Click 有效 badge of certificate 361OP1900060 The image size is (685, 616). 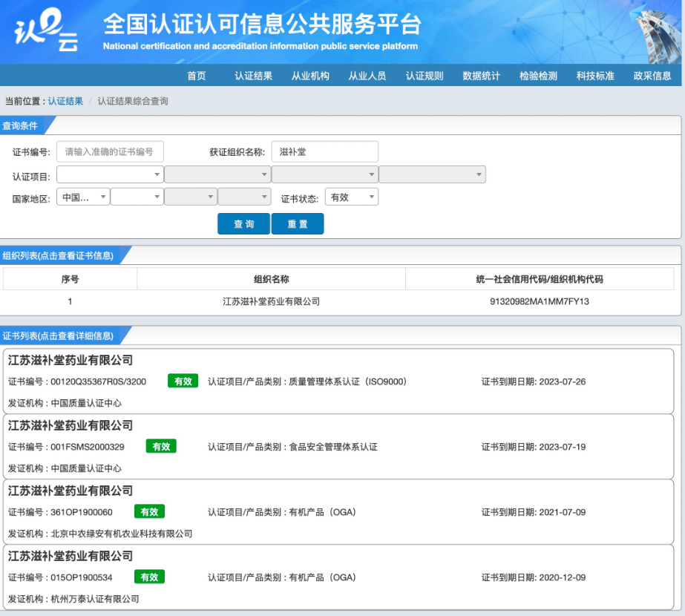pyautogui.click(x=149, y=511)
